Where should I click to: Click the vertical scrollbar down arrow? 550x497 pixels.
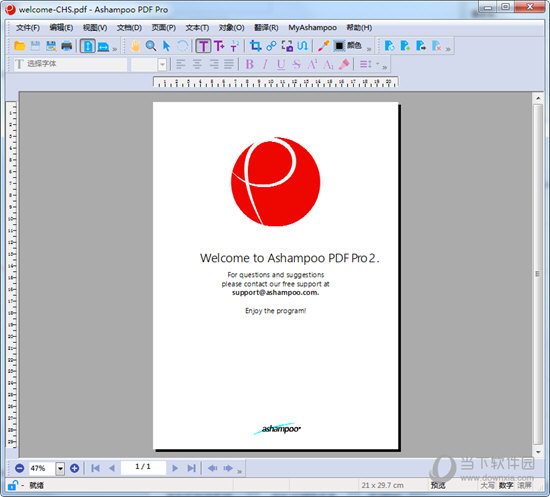538,452
